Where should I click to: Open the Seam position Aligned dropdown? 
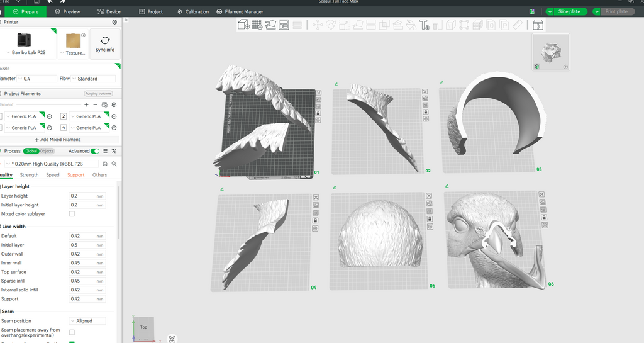pyautogui.click(x=87, y=321)
